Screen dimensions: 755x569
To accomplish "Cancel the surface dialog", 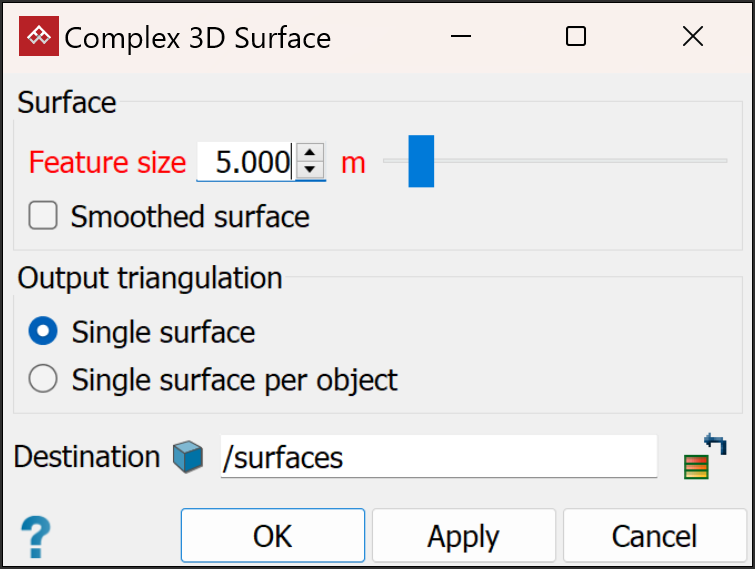I will click(x=654, y=536).
